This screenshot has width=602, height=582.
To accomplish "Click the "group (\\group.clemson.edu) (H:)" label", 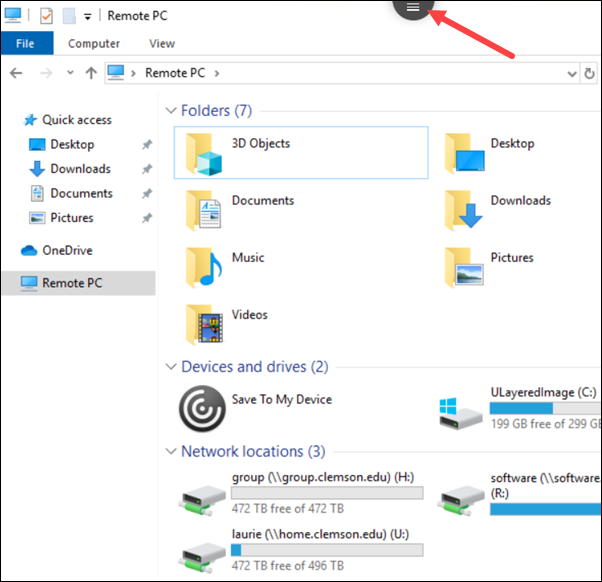I will click(x=323, y=477).
